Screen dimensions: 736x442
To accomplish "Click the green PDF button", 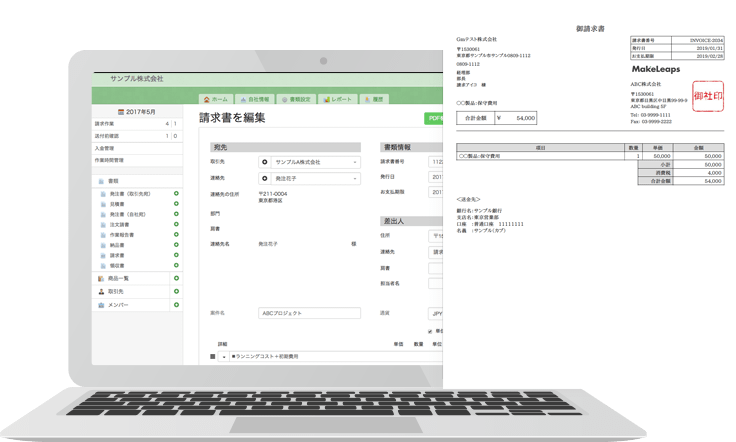I will [434, 118].
